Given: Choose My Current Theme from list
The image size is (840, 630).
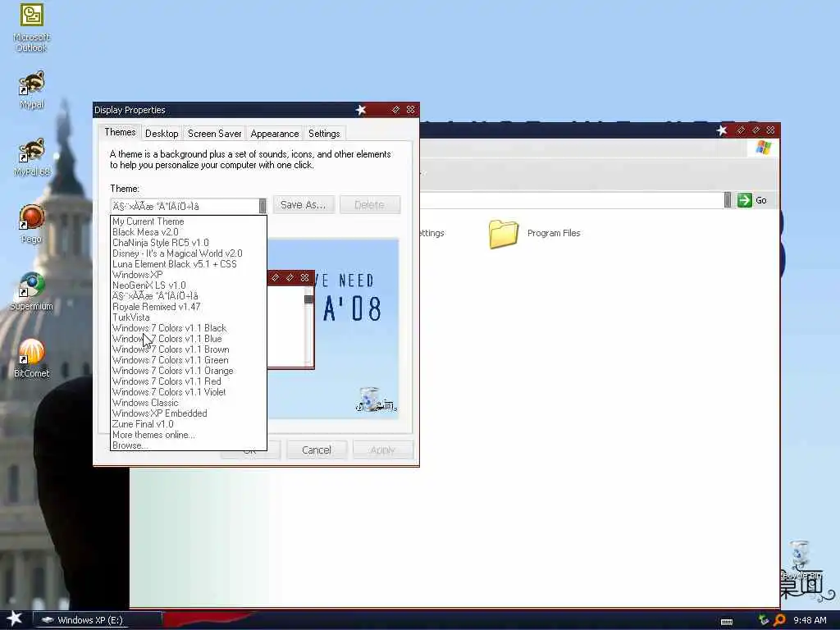Looking at the screenshot, I should [188, 221].
